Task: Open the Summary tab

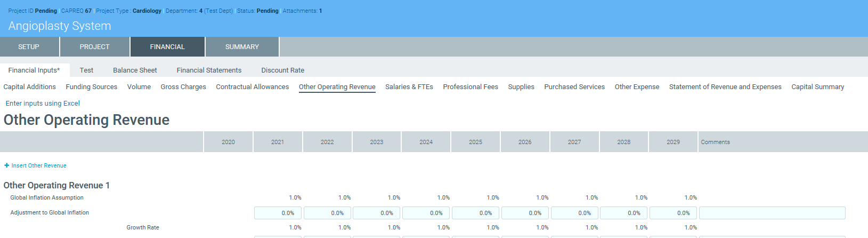Action: coord(242,47)
